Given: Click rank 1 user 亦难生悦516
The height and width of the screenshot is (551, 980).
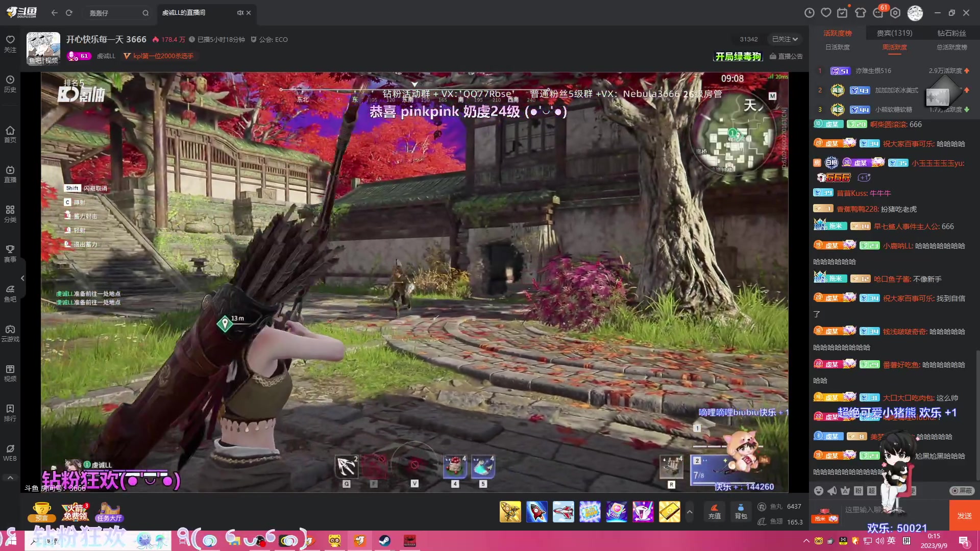Looking at the screenshot, I should (x=873, y=71).
